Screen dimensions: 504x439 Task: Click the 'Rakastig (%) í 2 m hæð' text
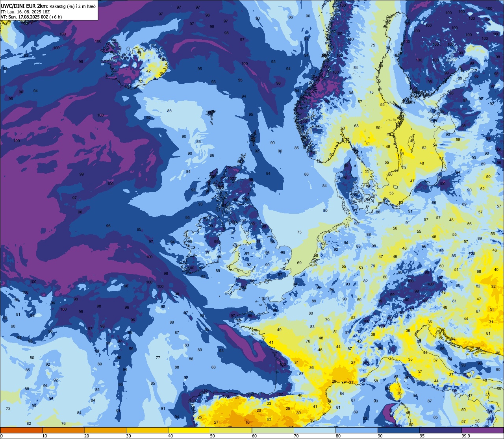[73, 6]
